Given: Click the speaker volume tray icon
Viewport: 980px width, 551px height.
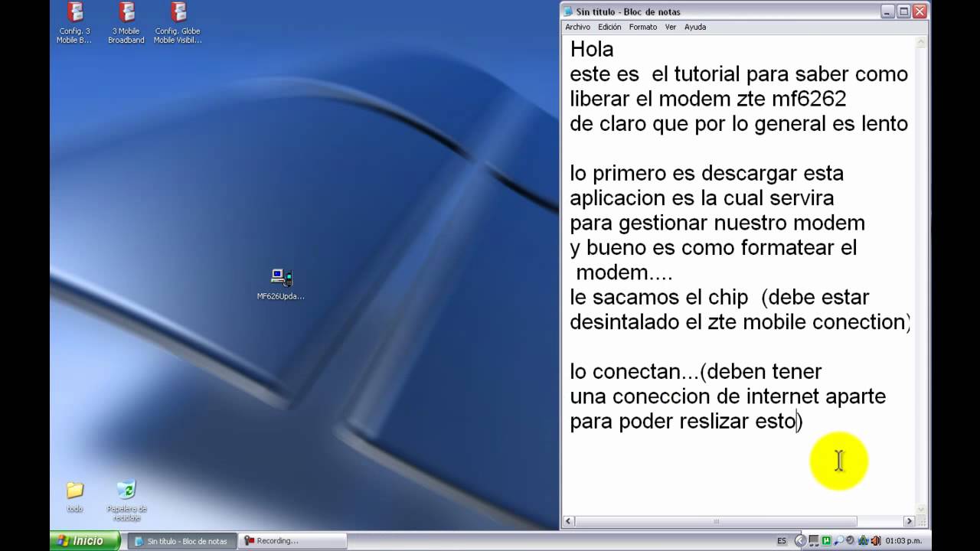Looking at the screenshot, I should coord(876,541).
